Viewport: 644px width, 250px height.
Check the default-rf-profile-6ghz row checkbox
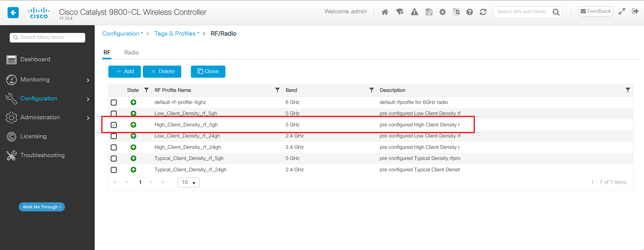pos(114,102)
